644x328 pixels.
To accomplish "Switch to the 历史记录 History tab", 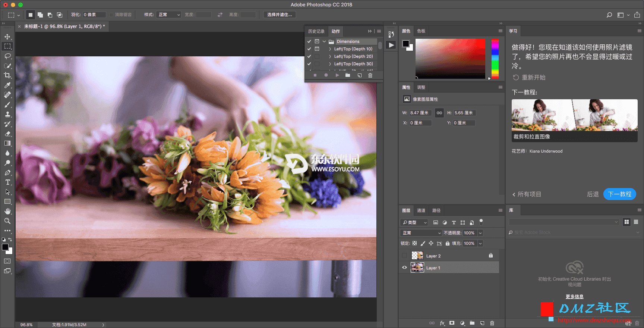I will 316,31.
